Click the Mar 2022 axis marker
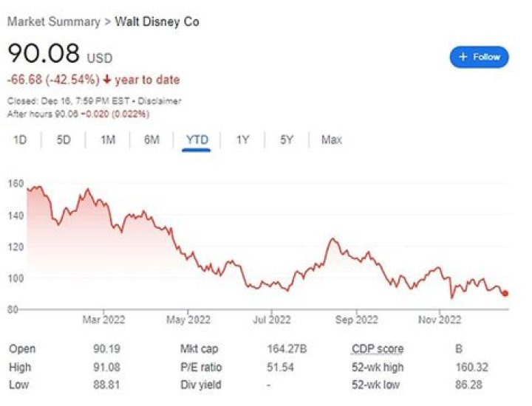Viewport: 532px width, 406px height. click(103, 319)
